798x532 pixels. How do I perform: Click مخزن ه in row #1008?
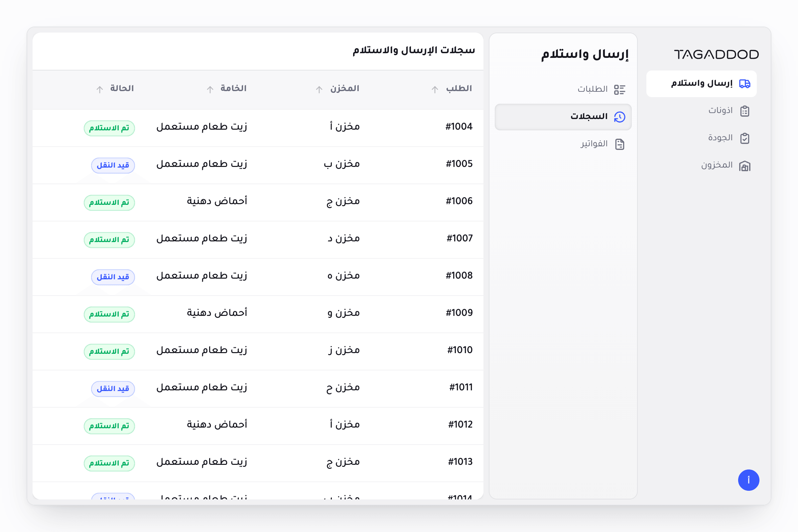pyautogui.click(x=344, y=276)
